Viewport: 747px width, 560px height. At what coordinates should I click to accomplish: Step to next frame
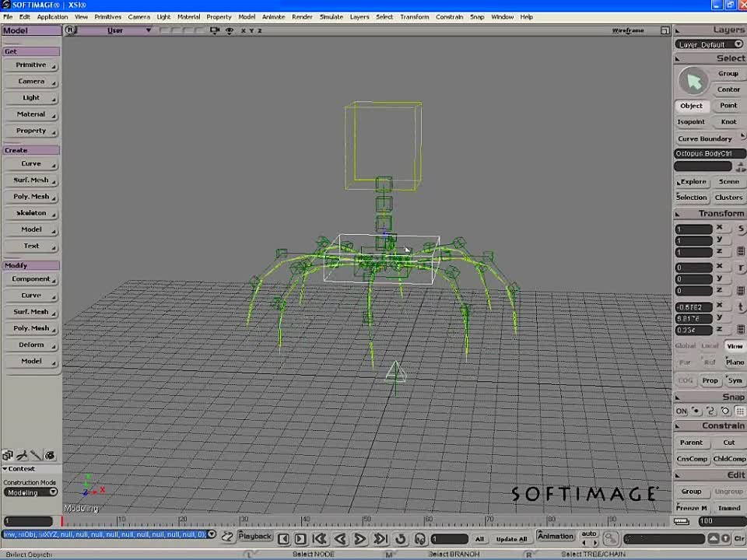tap(300, 538)
